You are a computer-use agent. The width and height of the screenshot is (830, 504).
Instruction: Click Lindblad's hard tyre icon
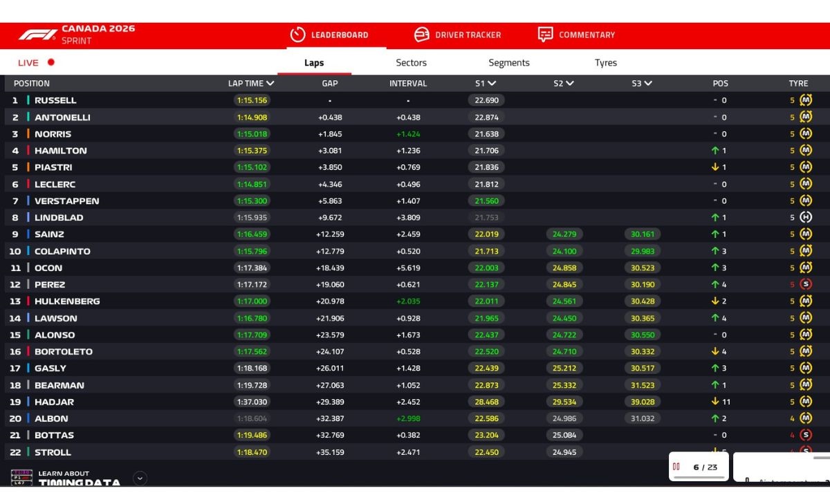click(806, 217)
